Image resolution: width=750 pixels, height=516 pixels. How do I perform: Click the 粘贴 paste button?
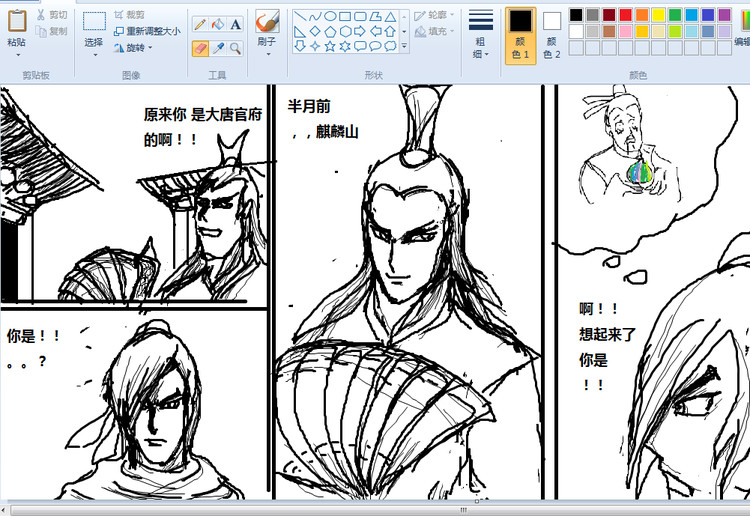(17, 30)
